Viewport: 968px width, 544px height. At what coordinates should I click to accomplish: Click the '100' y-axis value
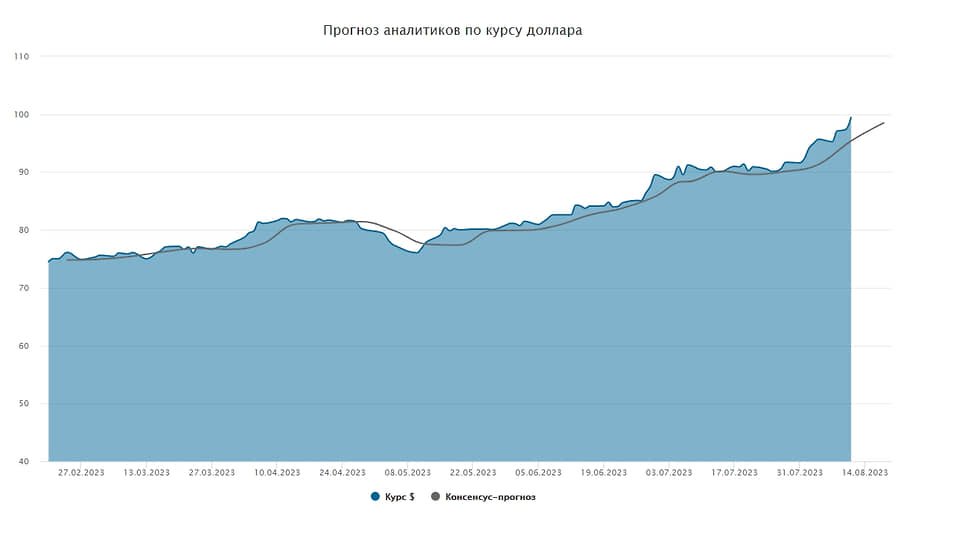[21, 114]
